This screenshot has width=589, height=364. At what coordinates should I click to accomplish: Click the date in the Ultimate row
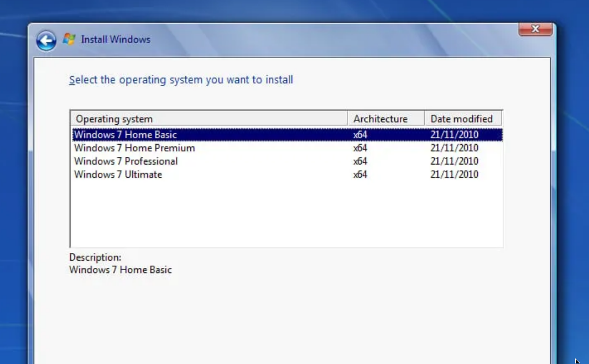tap(454, 175)
